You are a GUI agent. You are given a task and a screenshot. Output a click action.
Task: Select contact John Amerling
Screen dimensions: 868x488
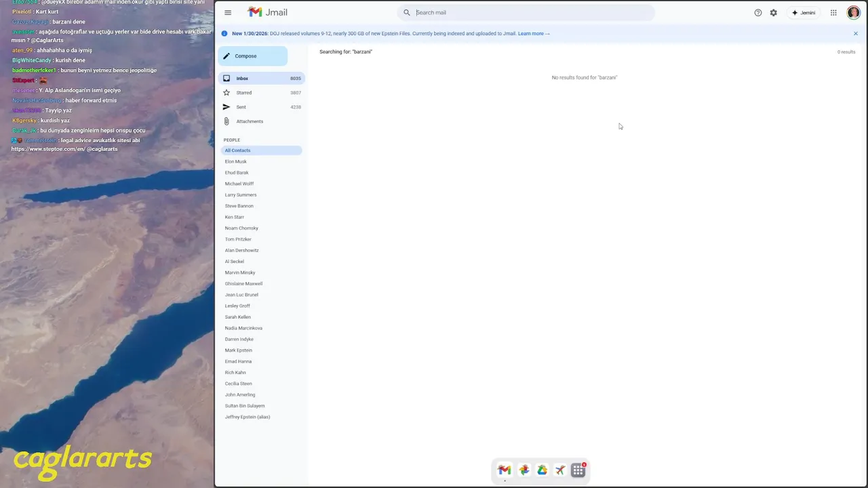pos(240,394)
